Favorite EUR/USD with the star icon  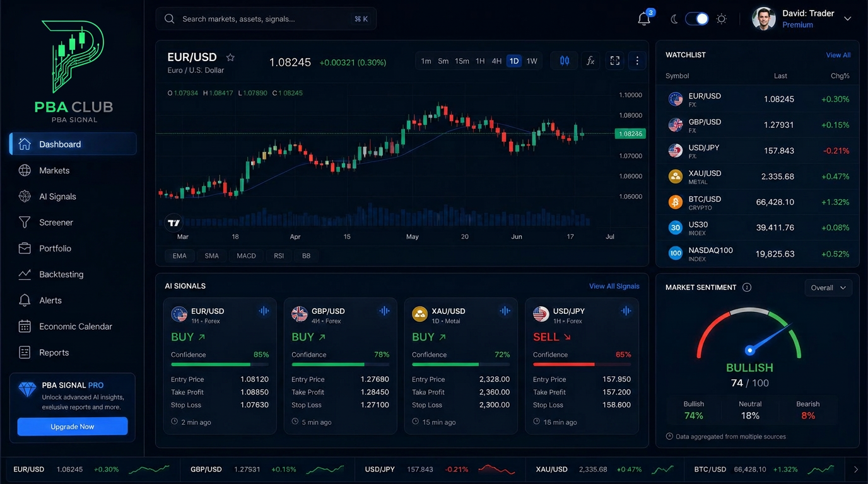230,57
